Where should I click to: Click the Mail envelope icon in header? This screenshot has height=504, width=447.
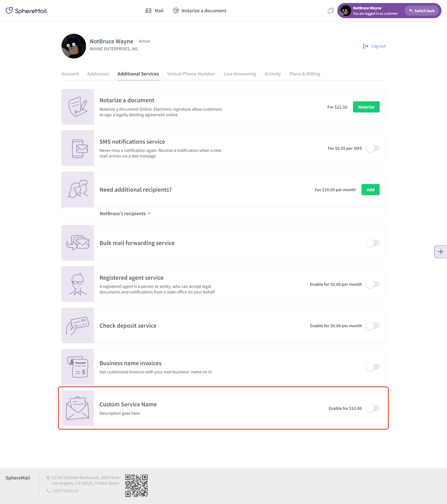click(148, 11)
